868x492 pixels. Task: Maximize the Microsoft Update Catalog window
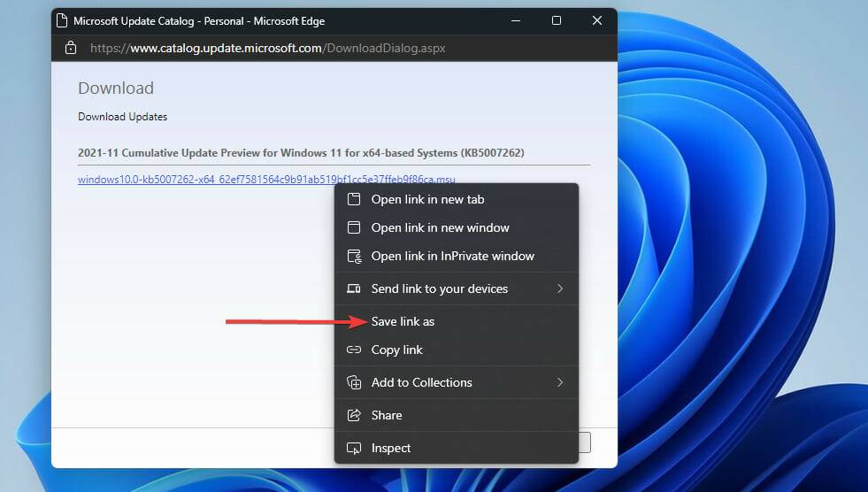(556, 20)
